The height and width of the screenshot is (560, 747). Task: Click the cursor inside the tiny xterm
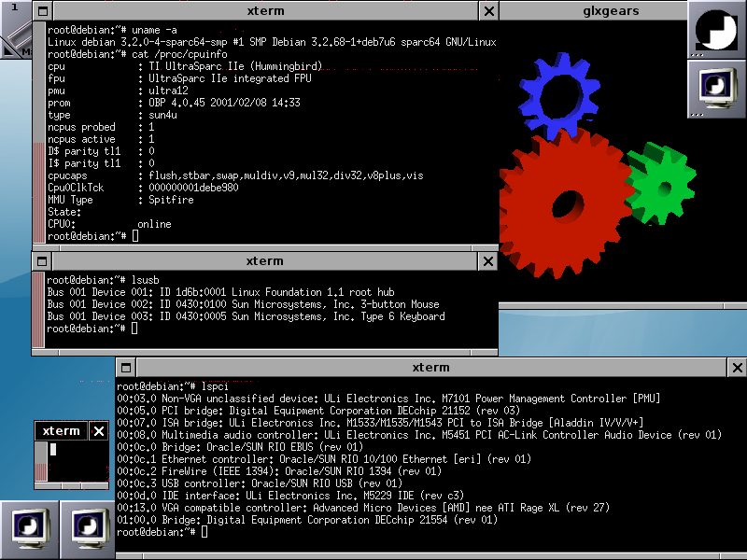(53, 449)
